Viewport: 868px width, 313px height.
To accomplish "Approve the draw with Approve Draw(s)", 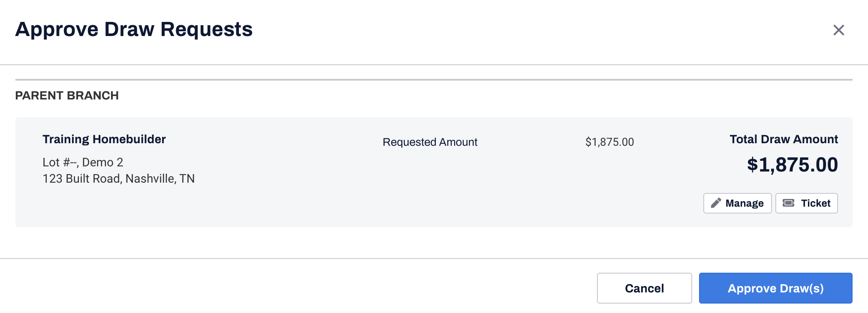I will click(x=775, y=288).
